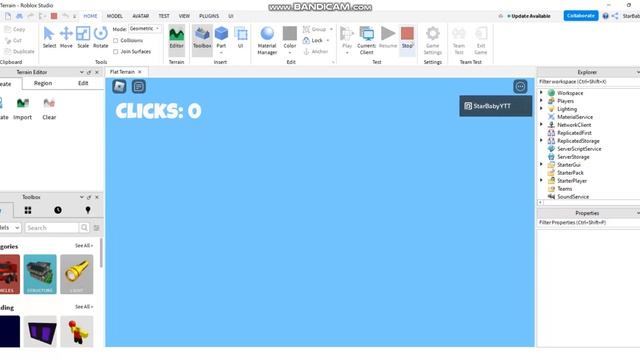Select ServerScriptService in Explorer
Screen dimensions: 640x360
tap(579, 149)
